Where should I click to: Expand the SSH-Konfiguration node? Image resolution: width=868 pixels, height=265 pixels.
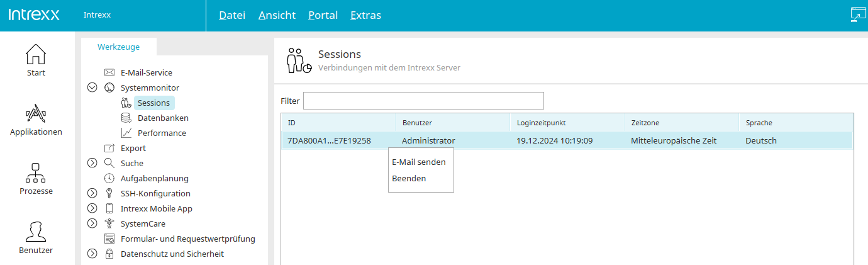[x=92, y=194]
